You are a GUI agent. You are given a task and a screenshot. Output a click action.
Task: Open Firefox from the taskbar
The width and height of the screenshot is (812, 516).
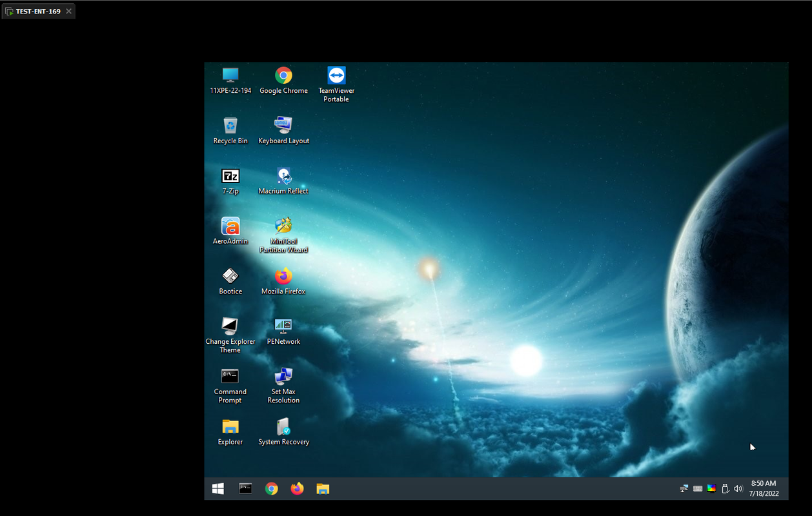click(x=297, y=489)
